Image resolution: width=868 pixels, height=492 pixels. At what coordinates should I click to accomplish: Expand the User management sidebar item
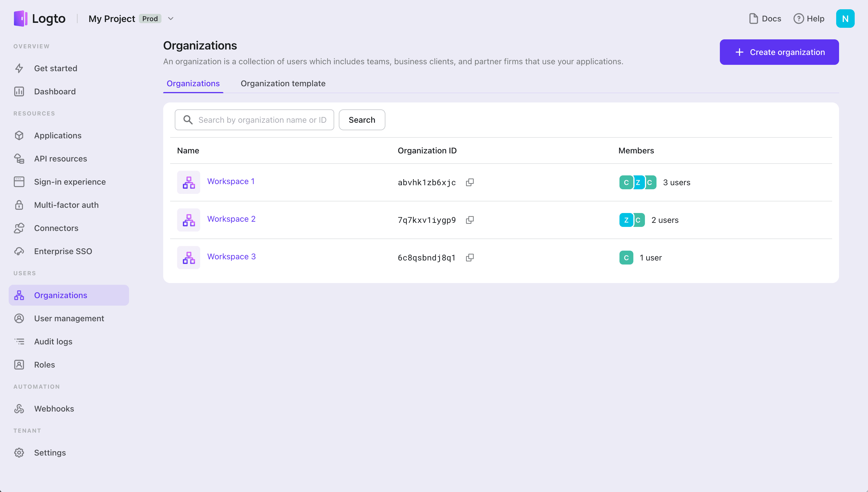(69, 318)
